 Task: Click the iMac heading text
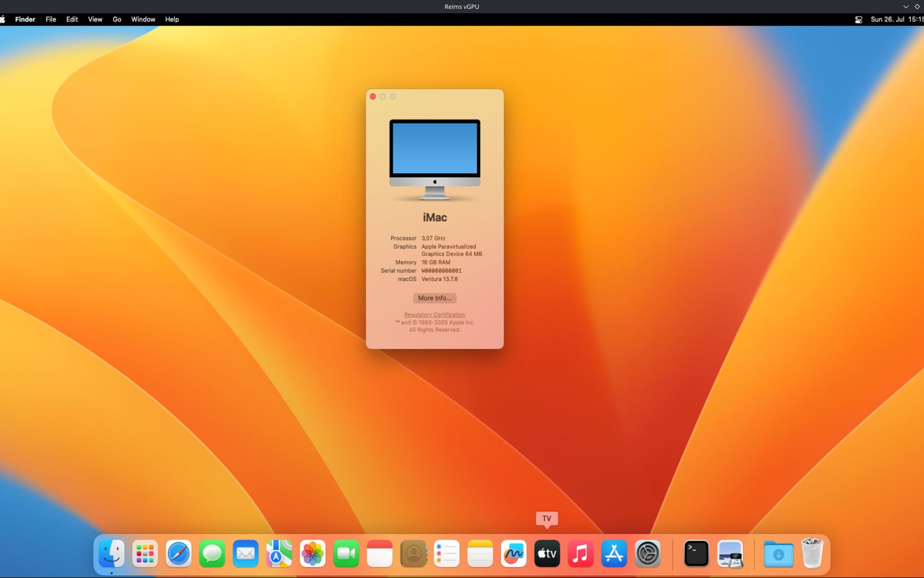[435, 217]
